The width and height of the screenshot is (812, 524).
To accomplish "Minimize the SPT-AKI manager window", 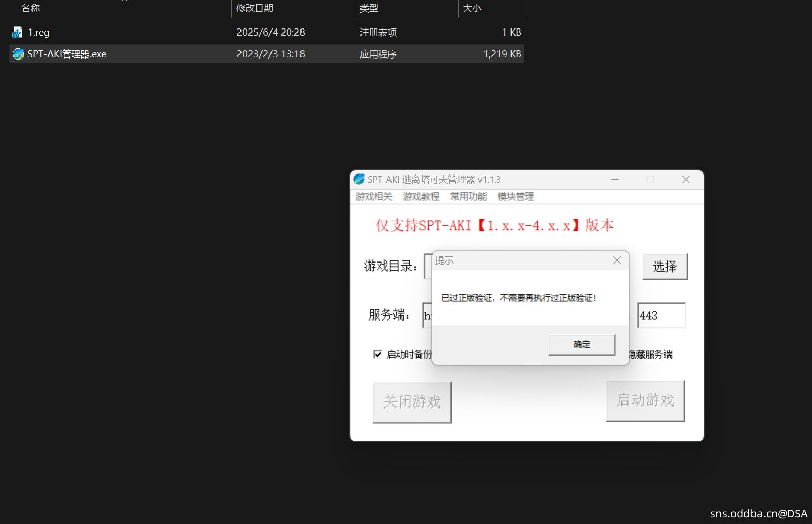I will [615, 180].
